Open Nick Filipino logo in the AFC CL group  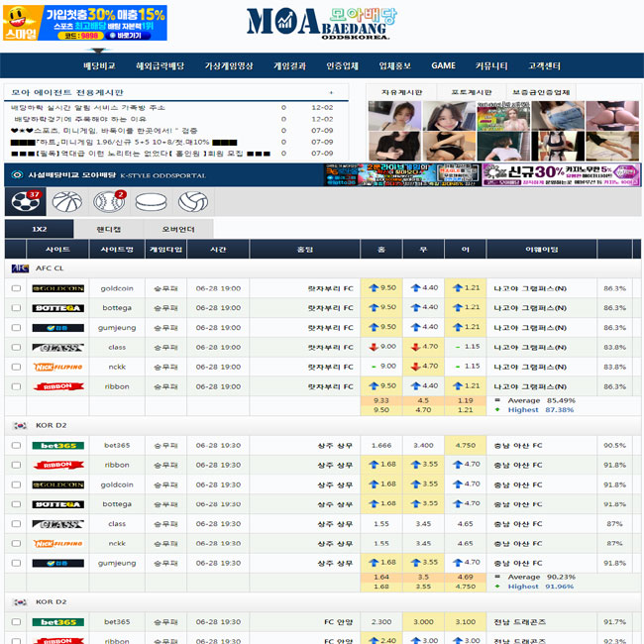57,367
